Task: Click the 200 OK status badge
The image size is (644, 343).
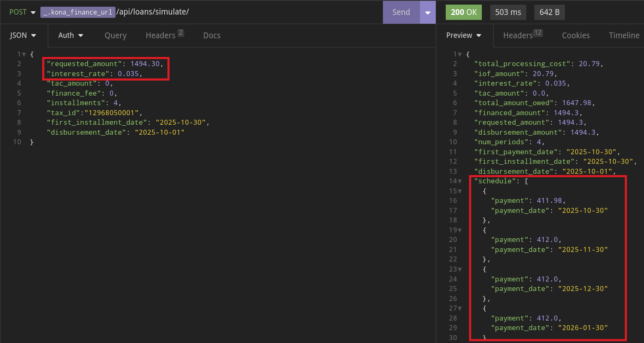Action: pyautogui.click(x=464, y=12)
